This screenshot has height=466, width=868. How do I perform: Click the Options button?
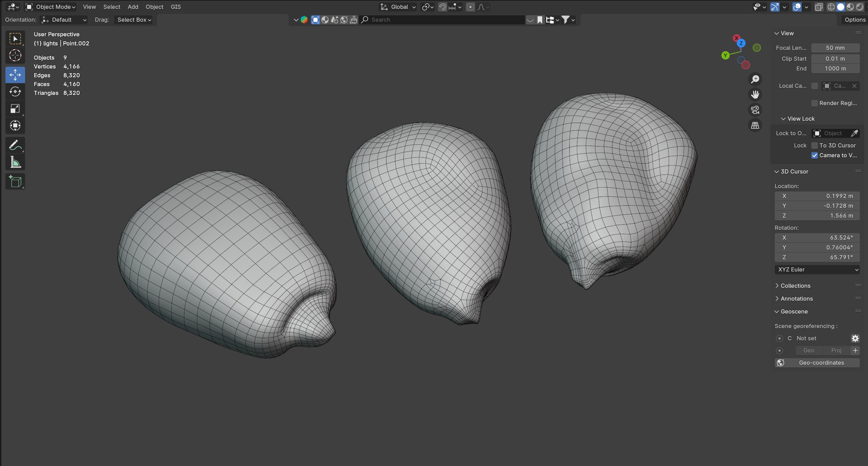click(x=855, y=20)
